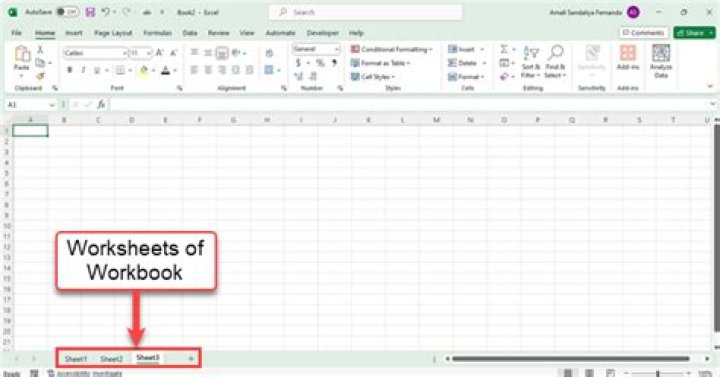Decrease the font size

174,53
